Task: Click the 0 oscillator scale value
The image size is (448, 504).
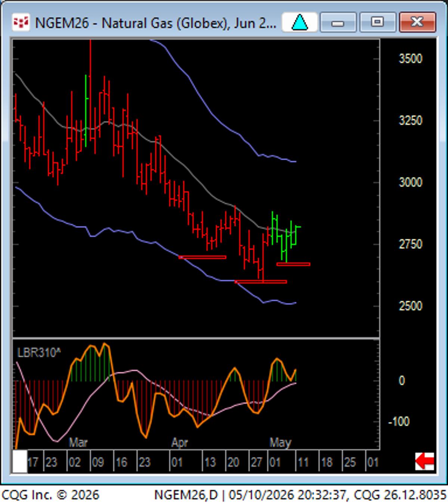Action: [402, 381]
